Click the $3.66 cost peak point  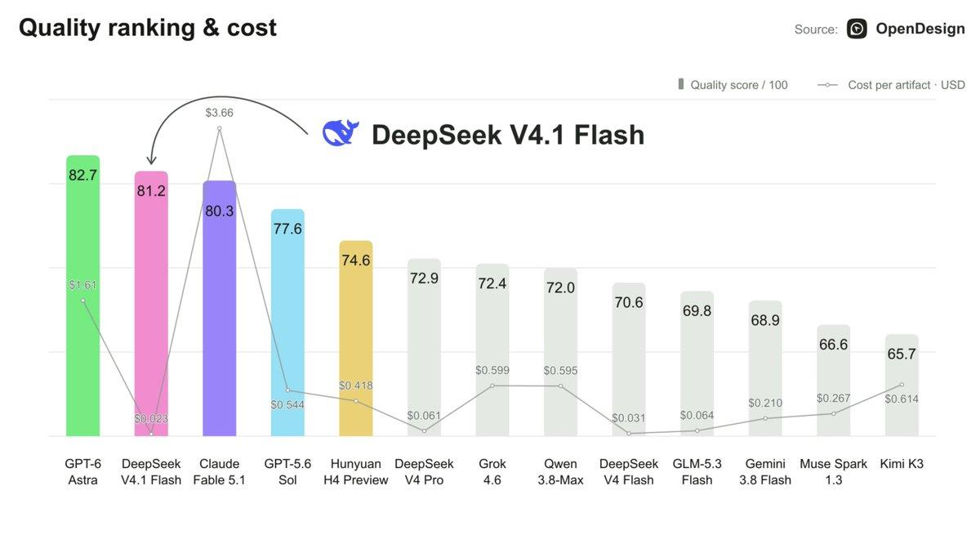click(x=219, y=129)
